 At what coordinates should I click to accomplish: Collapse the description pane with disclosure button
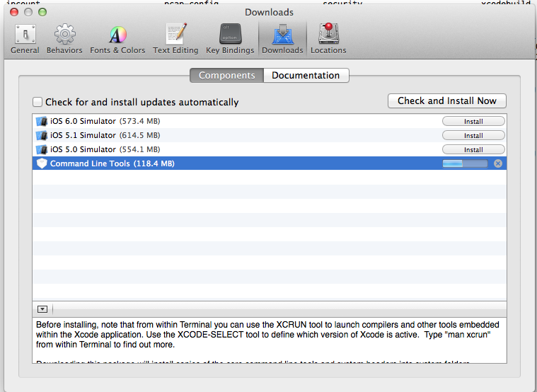(42, 309)
